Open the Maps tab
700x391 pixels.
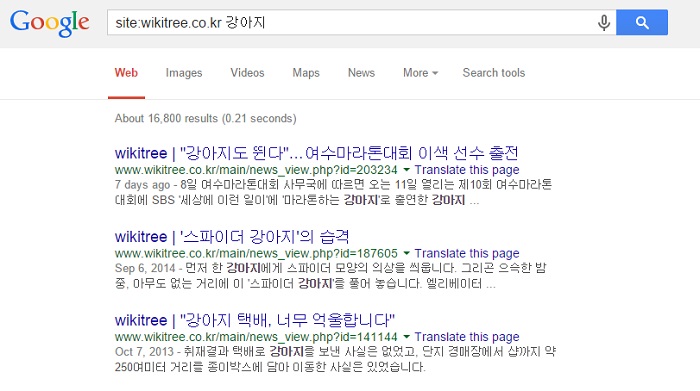pos(306,73)
